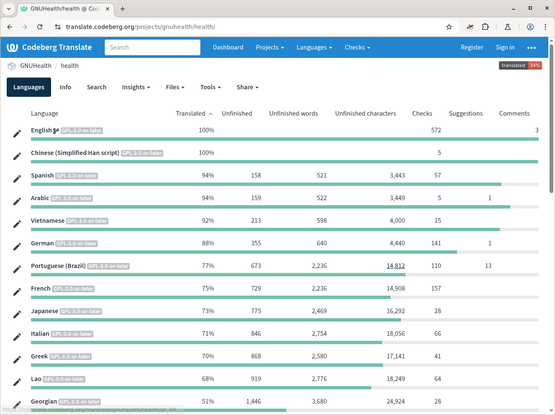Open the Tools dropdown
Screen dimensions: 555x415
pyautogui.click(x=210, y=87)
